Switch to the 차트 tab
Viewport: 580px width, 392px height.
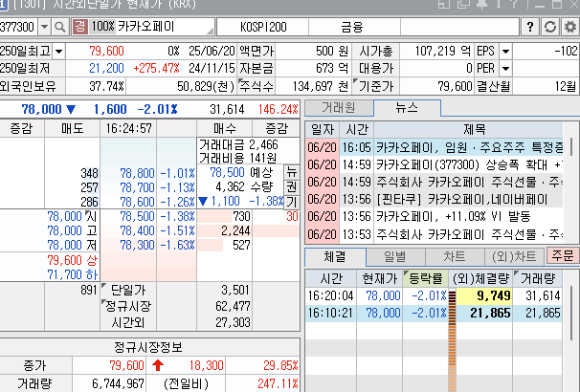click(x=455, y=256)
